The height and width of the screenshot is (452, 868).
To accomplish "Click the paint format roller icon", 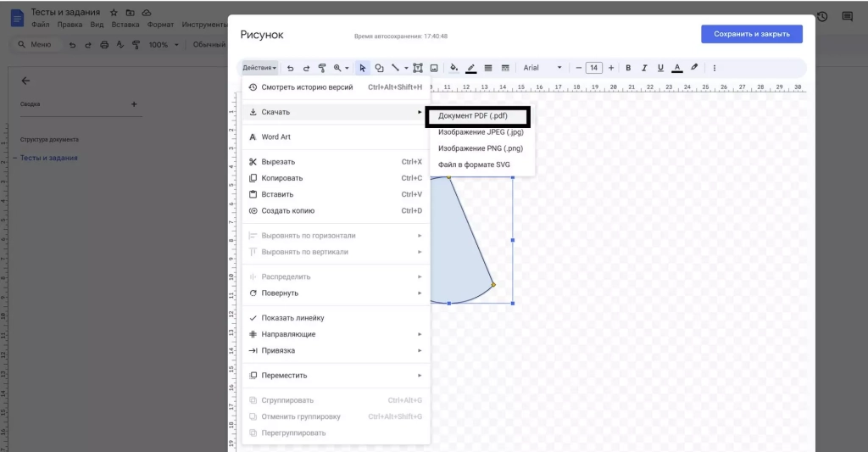I will click(x=322, y=68).
